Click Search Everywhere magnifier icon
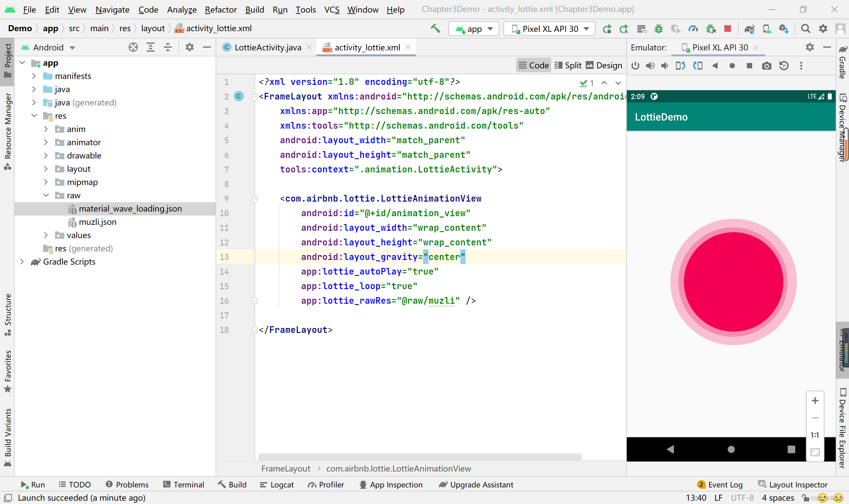This screenshot has width=849, height=504. pyautogui.click(x=805, y=29)
